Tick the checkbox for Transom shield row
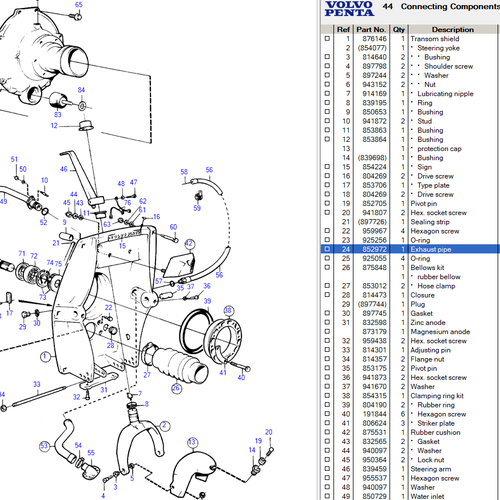 (327, 39)
